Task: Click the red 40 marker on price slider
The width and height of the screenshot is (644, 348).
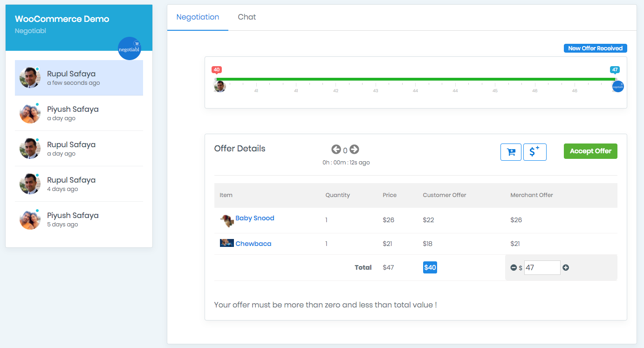Action: tap(217, 70)
